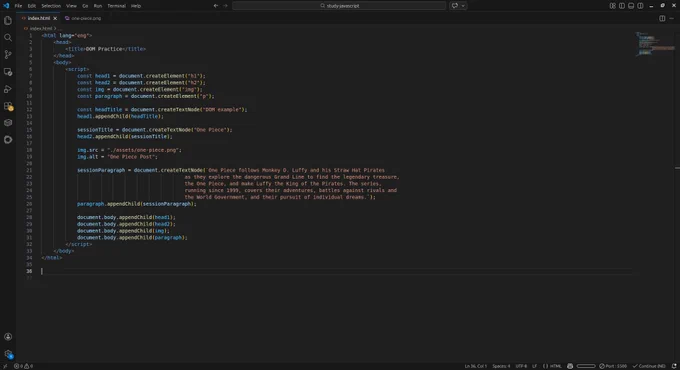
Task: Click the remote window indicator in status bar
Action: click(x=5, y=366)
